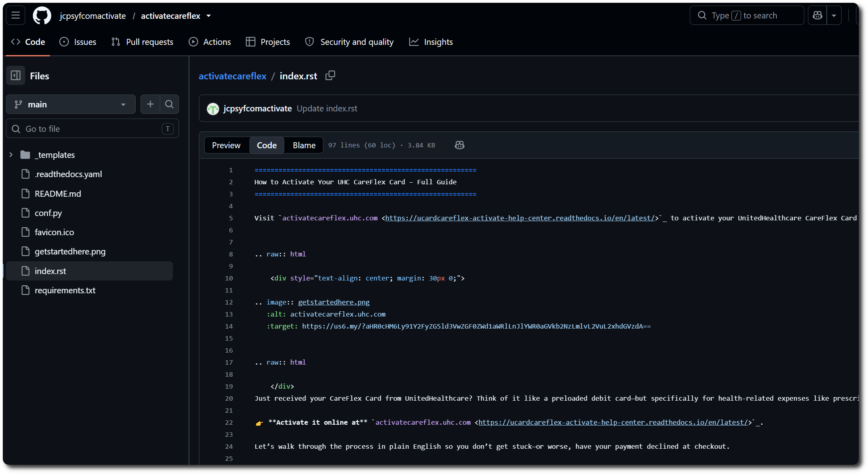Viewport: 868px width, 474px height.
Task: Switch to the Issues tab
Action: [x=78, y=42]
